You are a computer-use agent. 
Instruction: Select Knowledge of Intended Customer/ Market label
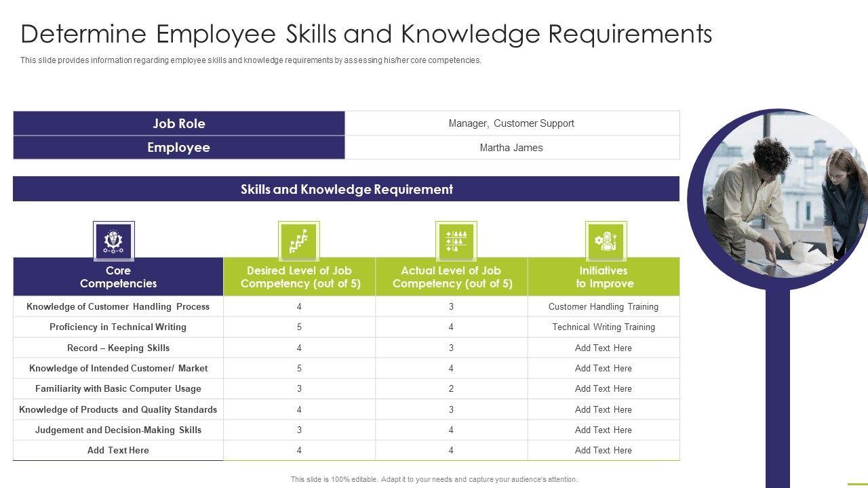click(x=118, y=368)
